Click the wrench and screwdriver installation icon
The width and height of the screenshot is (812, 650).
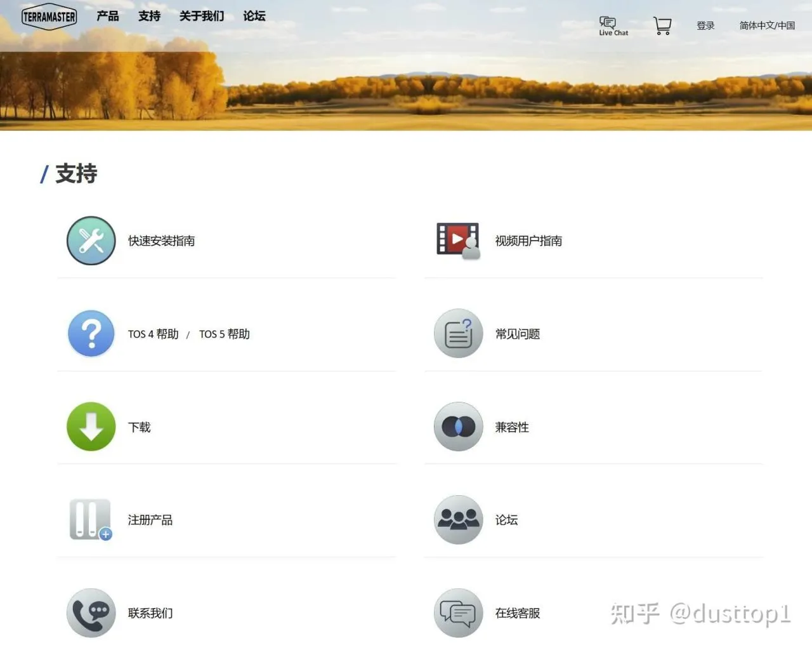pyautogui.click(x=91, y=241)
